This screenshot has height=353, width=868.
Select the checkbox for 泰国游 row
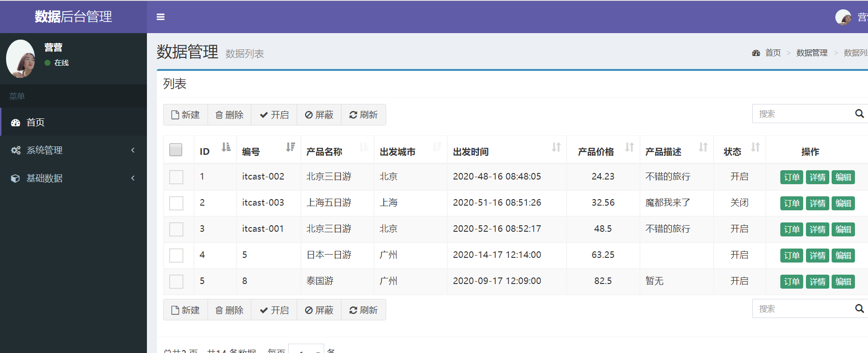click(176, 282)
